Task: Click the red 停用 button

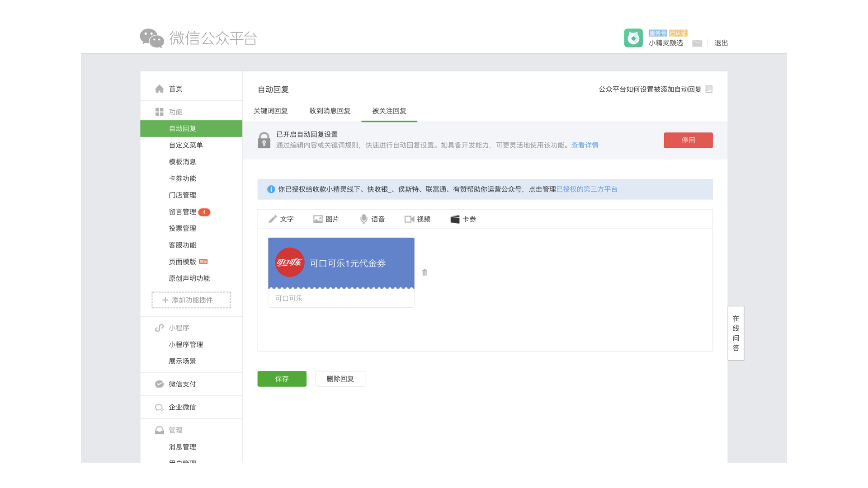Action: 688,140
